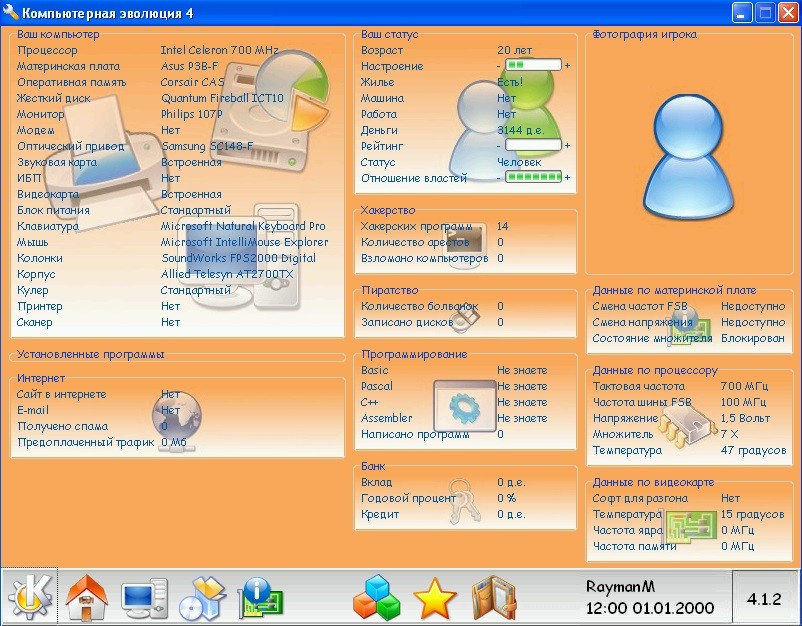Click the rating bar next to Рейтинг
802x626 pixels.
(x=533, y=145)
